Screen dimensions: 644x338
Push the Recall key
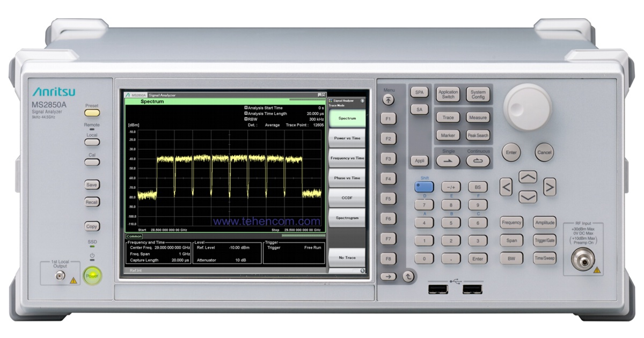point(92,202)
